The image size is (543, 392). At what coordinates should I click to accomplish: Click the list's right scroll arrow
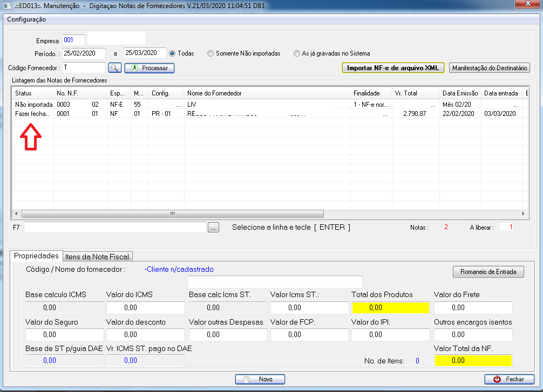point(522,214)
